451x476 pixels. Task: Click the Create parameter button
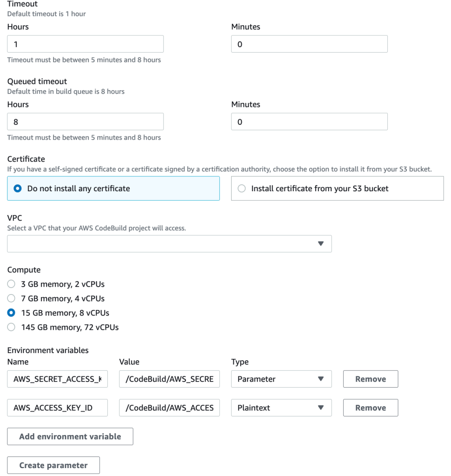(53, 465)
